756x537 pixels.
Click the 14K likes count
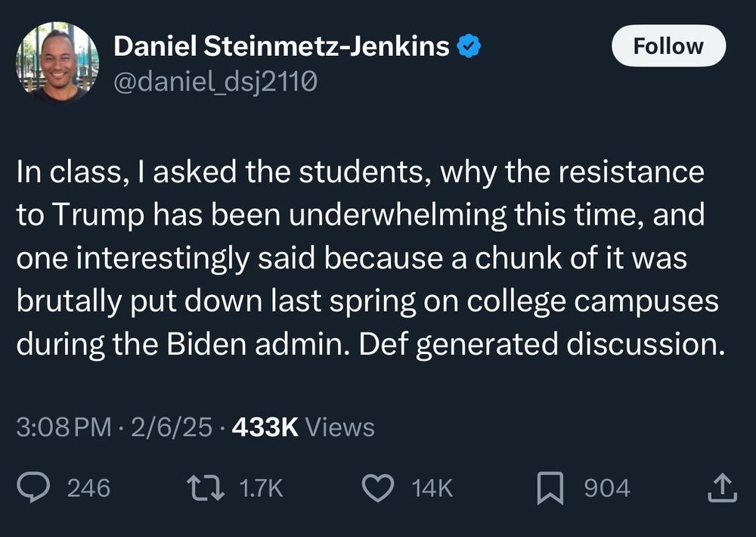coord(432,488)
